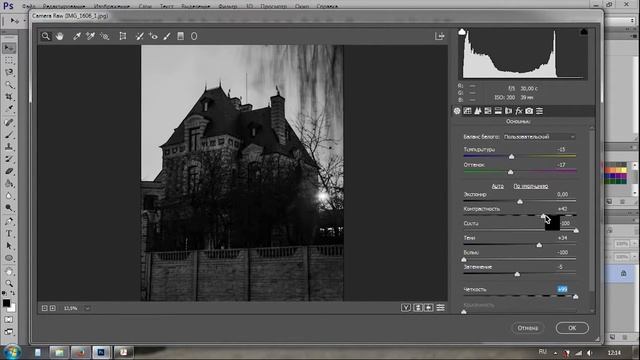This screenshot has height=360, width=640.
Task: Open the Presets tab
Action: [540, 111]
